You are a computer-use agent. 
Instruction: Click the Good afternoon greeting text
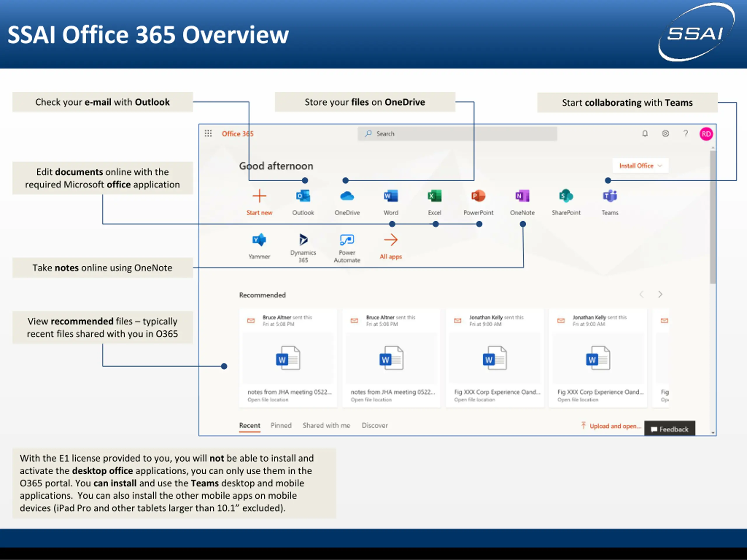pyautogui.click(x=276, y=166)
